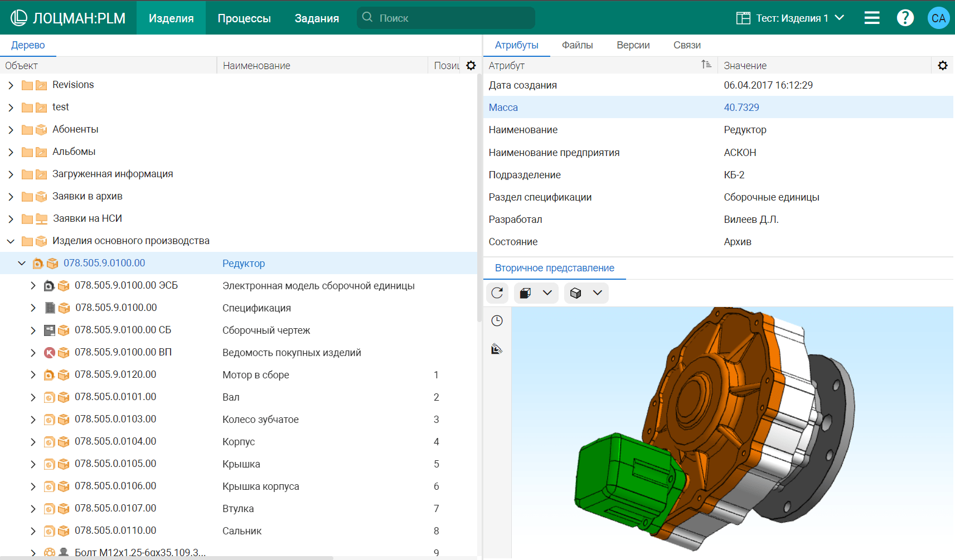Click the drawing icon of 078.505.9.0100.00 СБ
The height and width of the screenshot is (560, 955).
[50, 330]
